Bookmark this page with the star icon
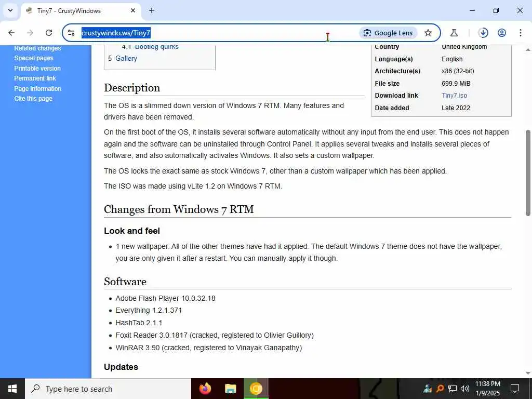This screenshot has height=399, width=532. tap(428, 33)
